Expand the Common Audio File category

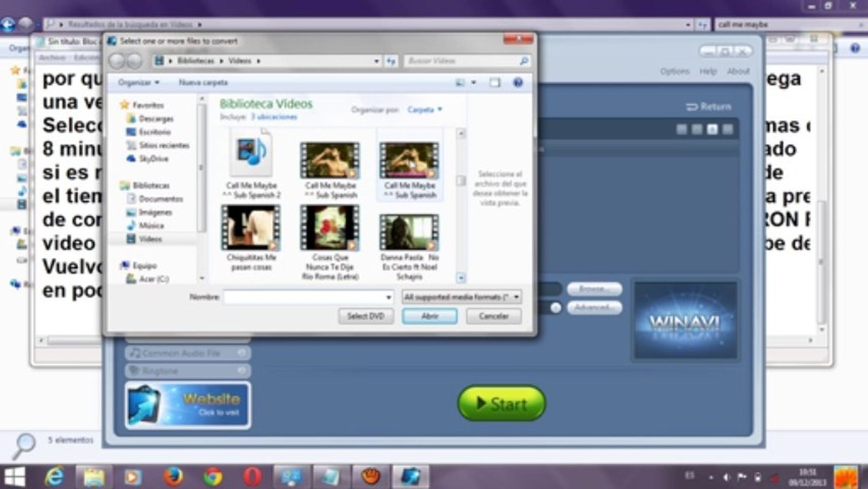pos(188,353)
